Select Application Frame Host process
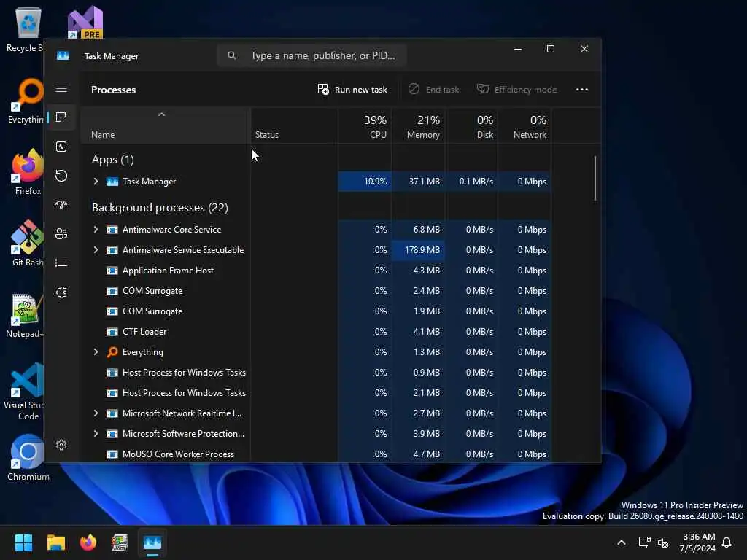The image size is (747, 560). pos(317,271)
